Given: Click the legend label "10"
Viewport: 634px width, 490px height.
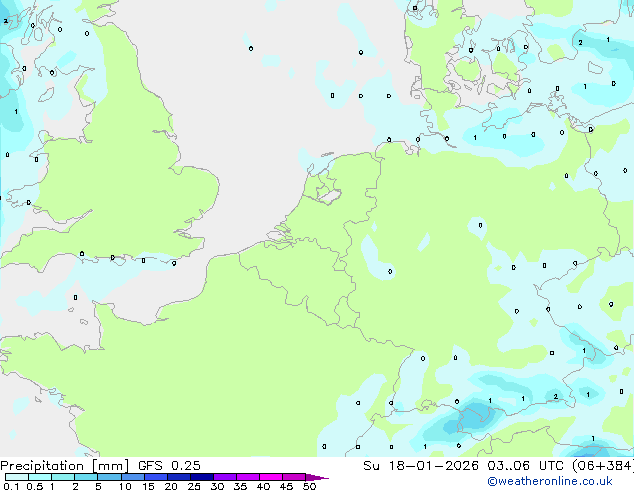Looking at the screenshot, I should tap(125, 486).
